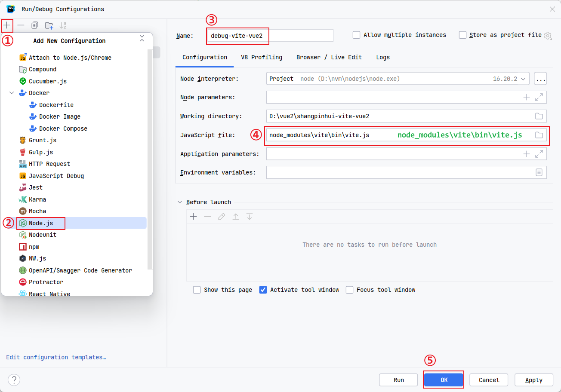Click the Node interpreter browse ellipsis button
561x392 pixels.
point(540,79)
